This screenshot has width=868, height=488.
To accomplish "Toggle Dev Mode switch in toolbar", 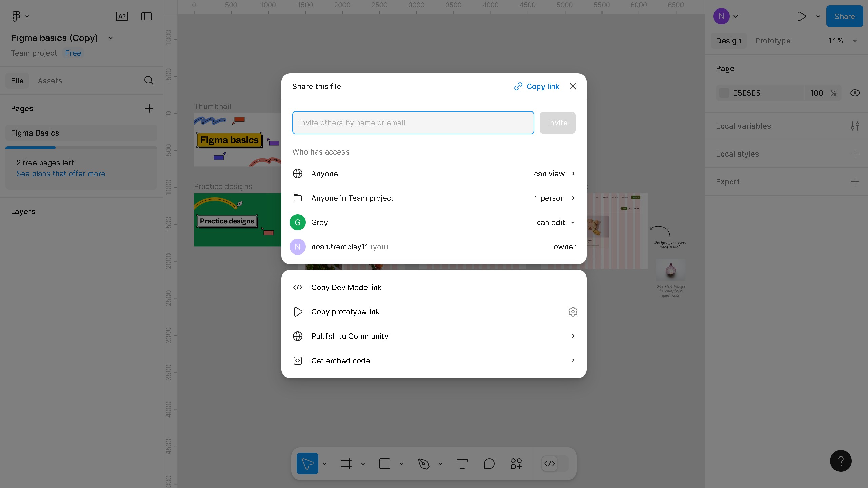I will click(555, 464).
